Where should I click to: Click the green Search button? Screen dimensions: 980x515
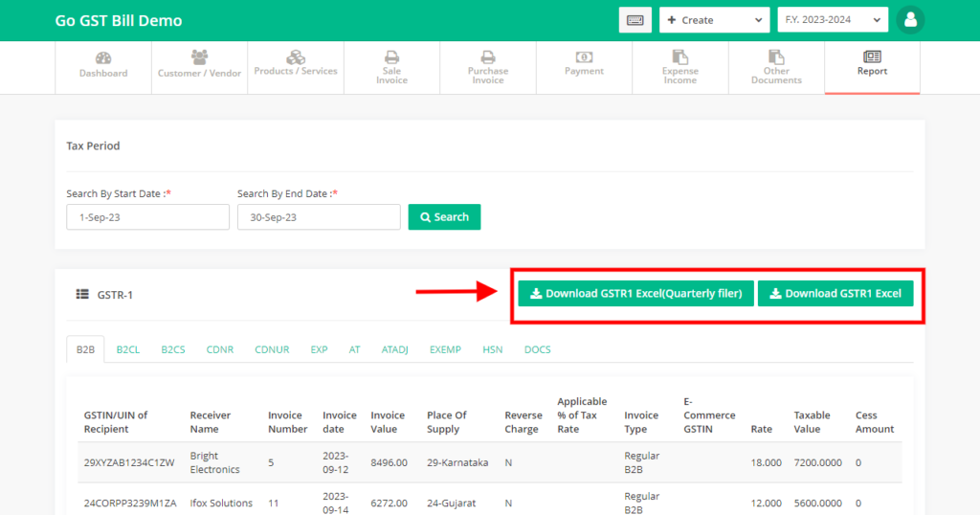point(444,217)
